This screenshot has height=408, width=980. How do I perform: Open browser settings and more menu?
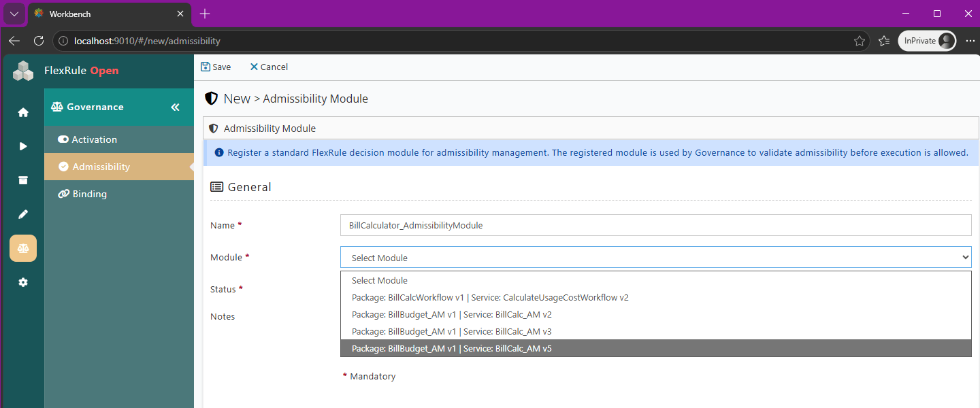click(970, 41)
